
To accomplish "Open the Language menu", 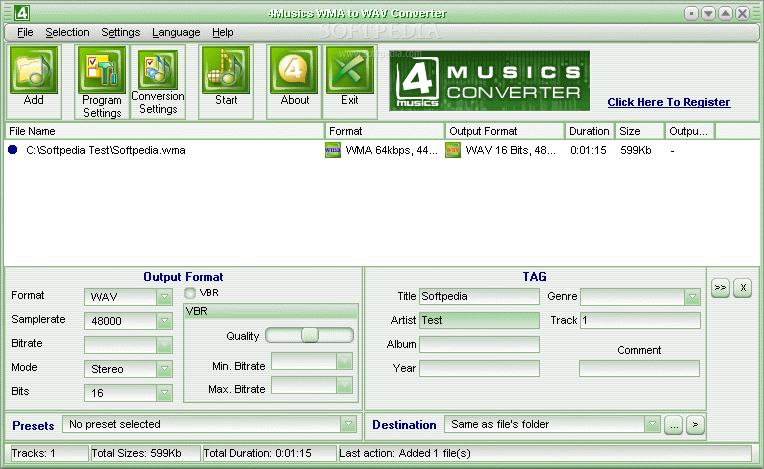I will click(x=176, y=33).
